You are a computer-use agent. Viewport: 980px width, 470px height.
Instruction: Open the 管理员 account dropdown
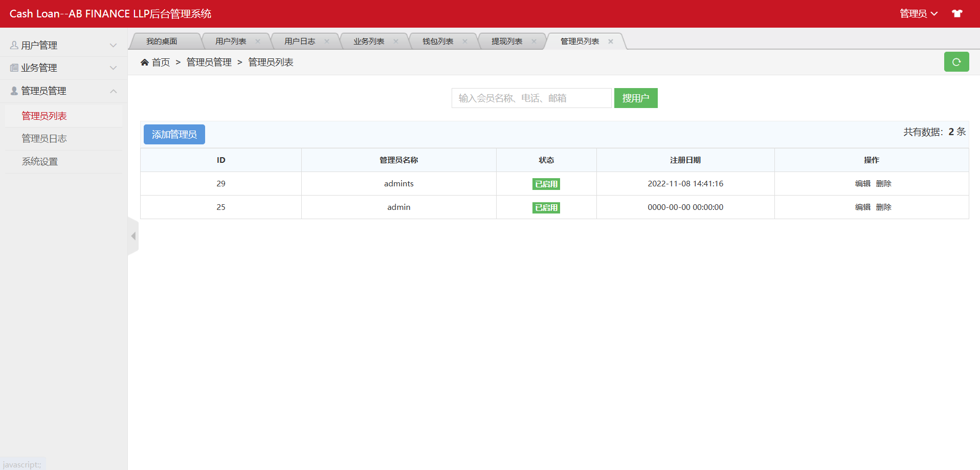[918, 14]
